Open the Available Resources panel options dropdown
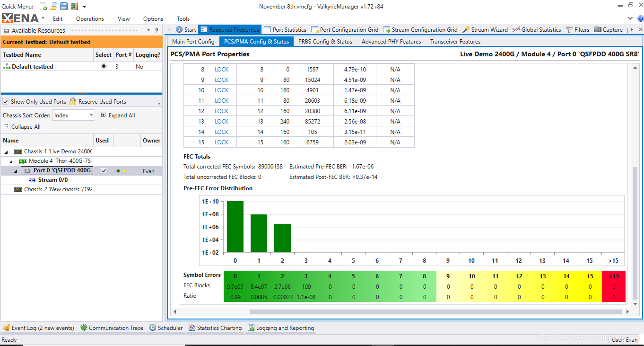 (x=148, y=30)
